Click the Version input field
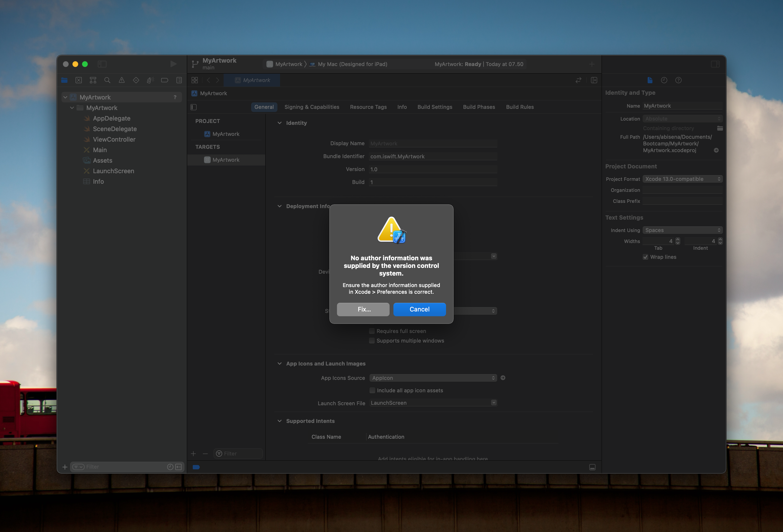 (433, 169)
